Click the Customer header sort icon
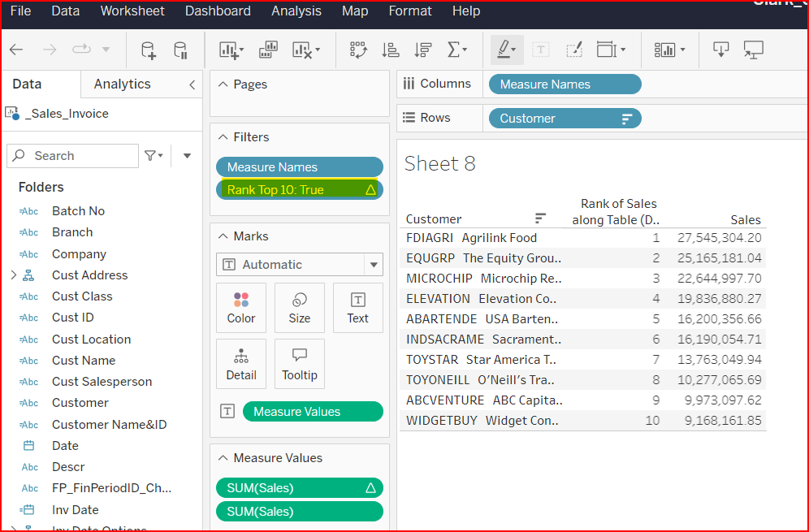The image size is (809, 532). click(540, 218)
